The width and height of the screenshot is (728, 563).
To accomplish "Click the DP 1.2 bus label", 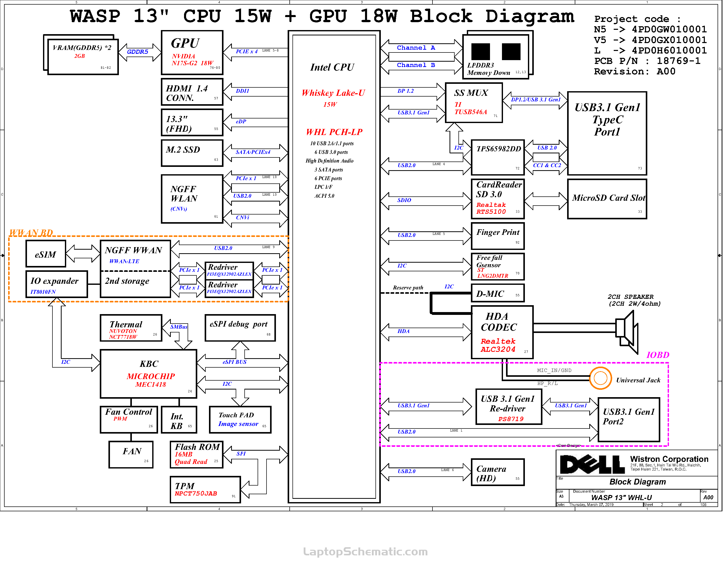I will [x=405, y=91].
